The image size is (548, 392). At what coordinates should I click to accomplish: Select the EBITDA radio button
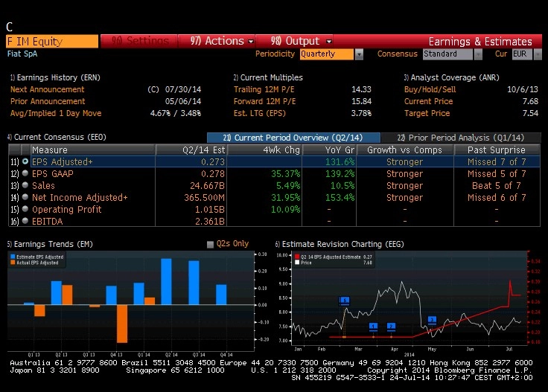click(x=25, y=221)
